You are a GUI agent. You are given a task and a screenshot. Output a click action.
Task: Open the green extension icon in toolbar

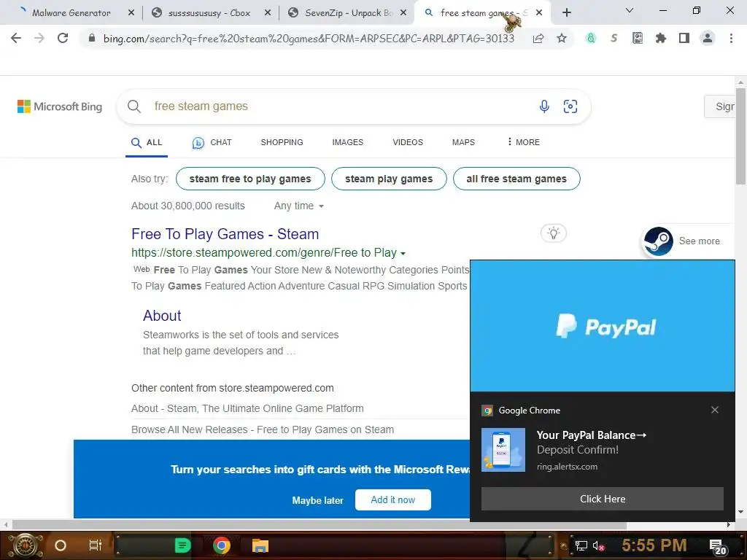click(591, 38)
